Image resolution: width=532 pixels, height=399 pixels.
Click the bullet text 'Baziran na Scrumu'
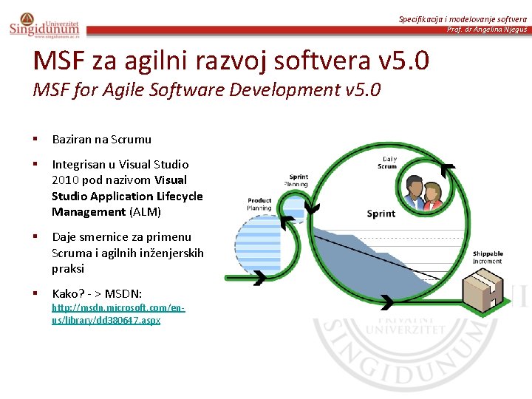pyautogui.click(x=102, y=140)
